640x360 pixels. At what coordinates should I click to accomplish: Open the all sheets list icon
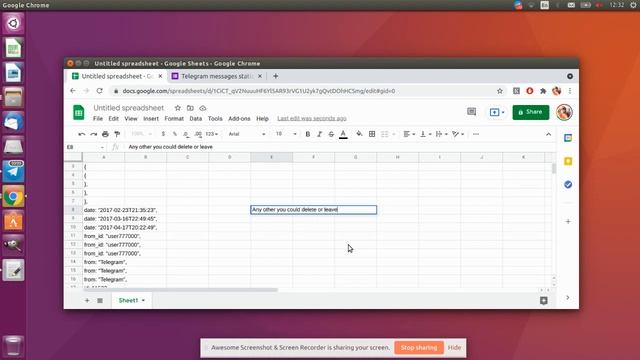(x=100, y=300)
